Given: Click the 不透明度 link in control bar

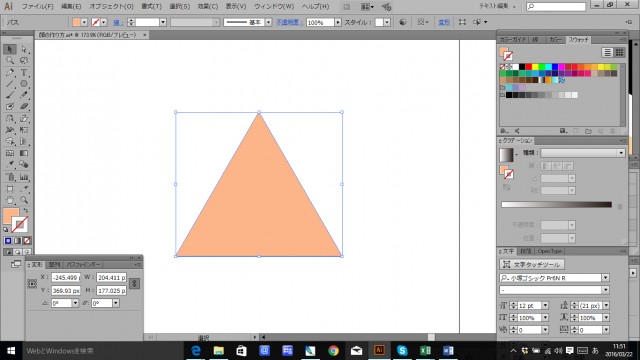Looking at the screenshot, I should (x=288, y=22).
